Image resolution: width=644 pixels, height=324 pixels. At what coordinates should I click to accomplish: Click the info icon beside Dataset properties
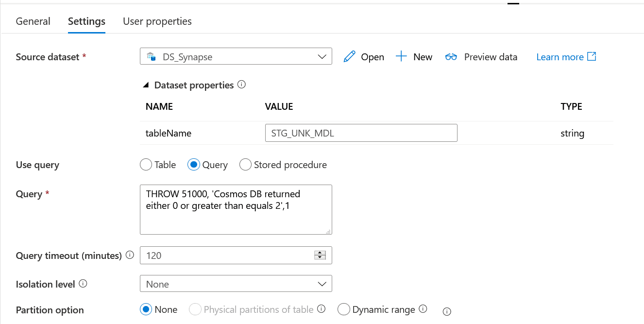241,85
